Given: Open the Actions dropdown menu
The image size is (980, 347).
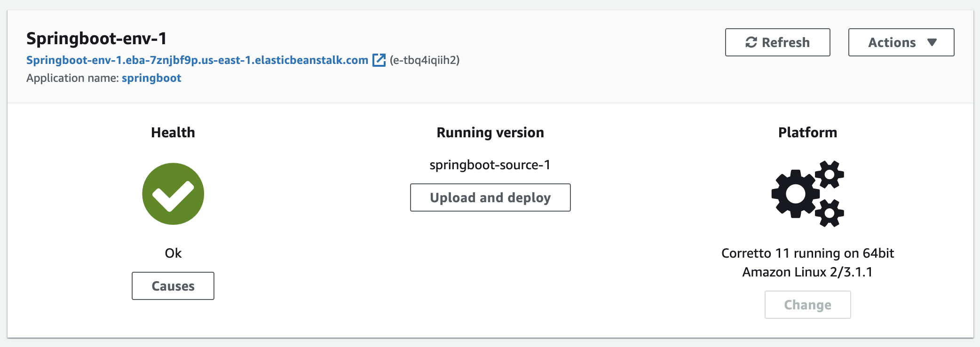Looking at the screenshot, I should pos(901,42).
